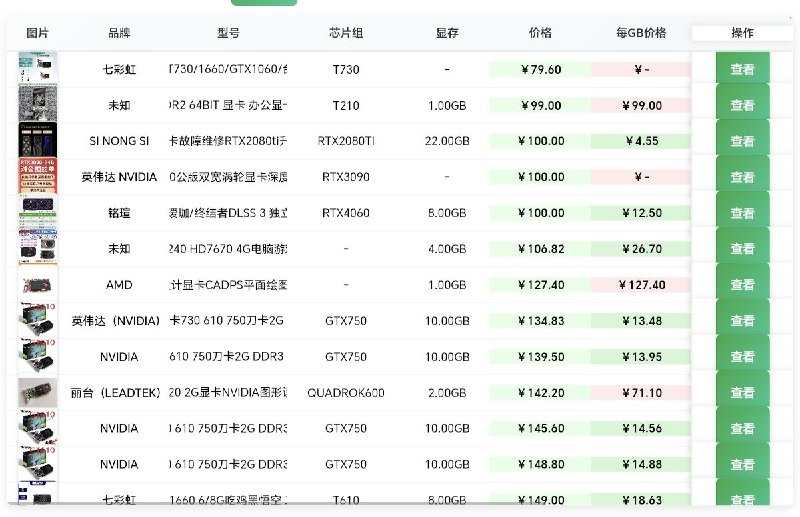The height and width of the screenshot is (517, 800).
Task: Click the RTX3090 chipset cell
Action: point(346,177)
